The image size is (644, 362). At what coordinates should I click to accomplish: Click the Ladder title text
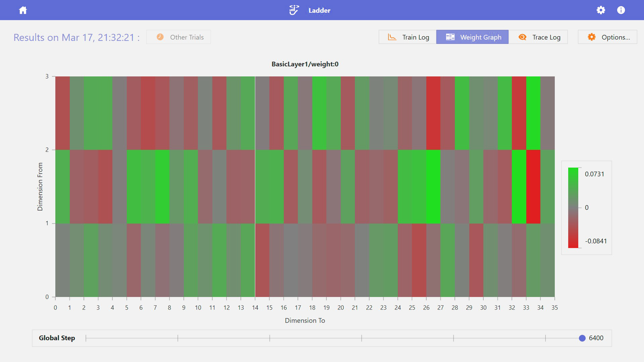coord(319,10)
